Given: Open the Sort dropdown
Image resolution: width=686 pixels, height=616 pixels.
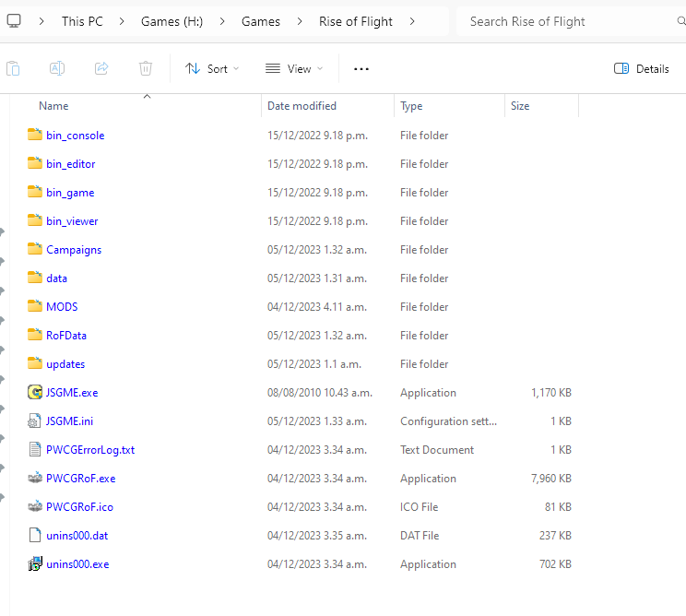Looking at the screenshot, I should [212, 68].
